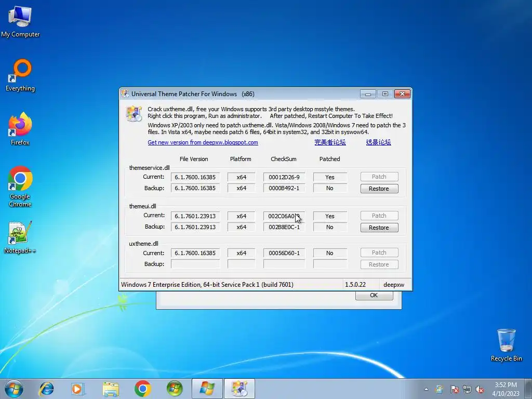Select uxtheme.dll current platform x64 field
Viewport: 532px width, 399px height.
coord(241,253)
